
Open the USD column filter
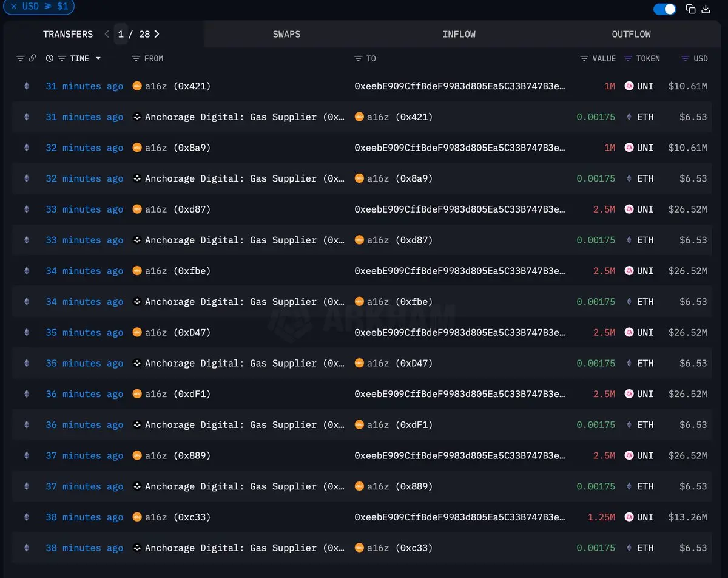pos(685,58)
